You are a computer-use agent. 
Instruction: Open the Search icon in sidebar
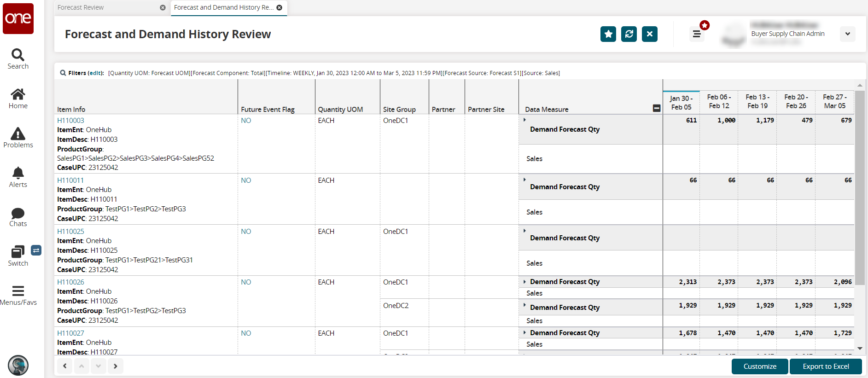[18, 59]
